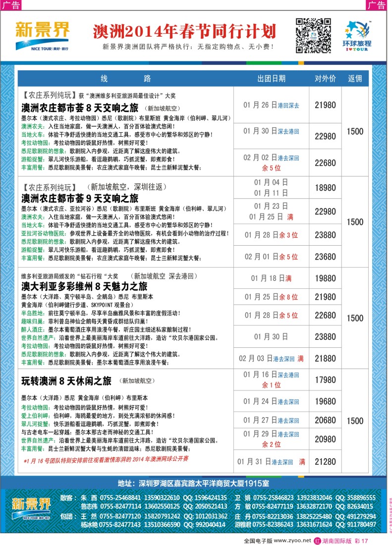
Task: Click the price 20680
Action: coord(325,420)
